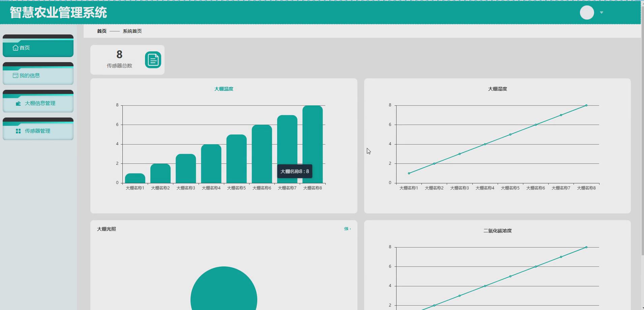The image size is (644, 310).
Task: Click the card icon beside 我的信息
Action: 16,75
